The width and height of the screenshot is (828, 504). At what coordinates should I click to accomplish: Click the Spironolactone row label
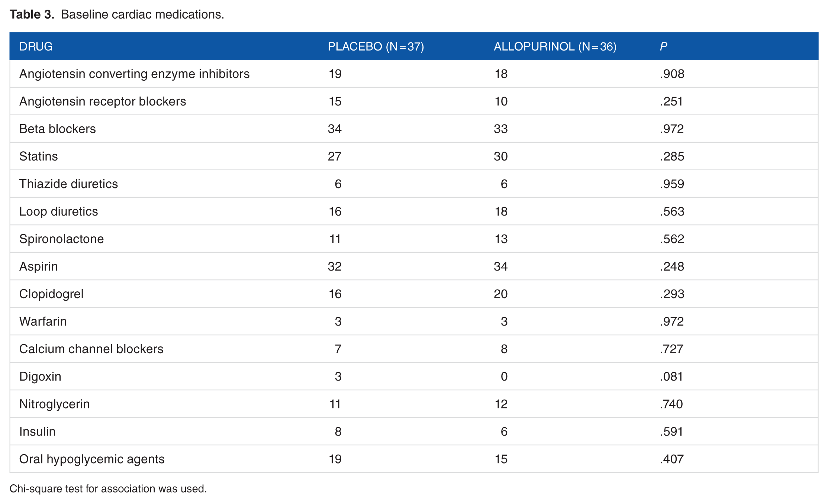61,239
